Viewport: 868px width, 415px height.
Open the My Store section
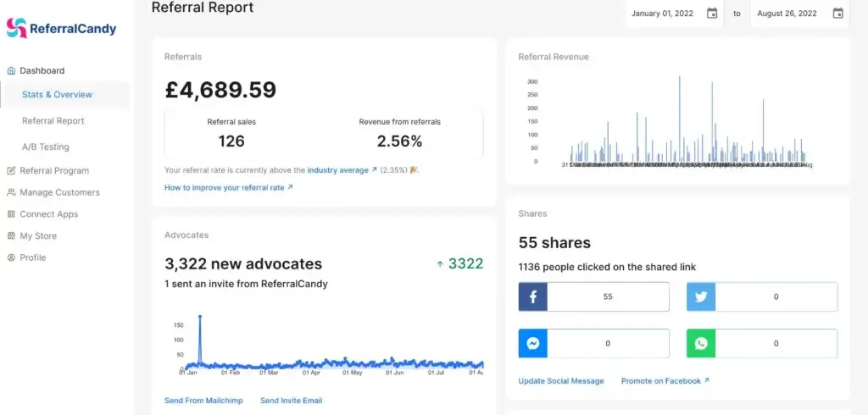pyautogui.click(x=38, y=236)
